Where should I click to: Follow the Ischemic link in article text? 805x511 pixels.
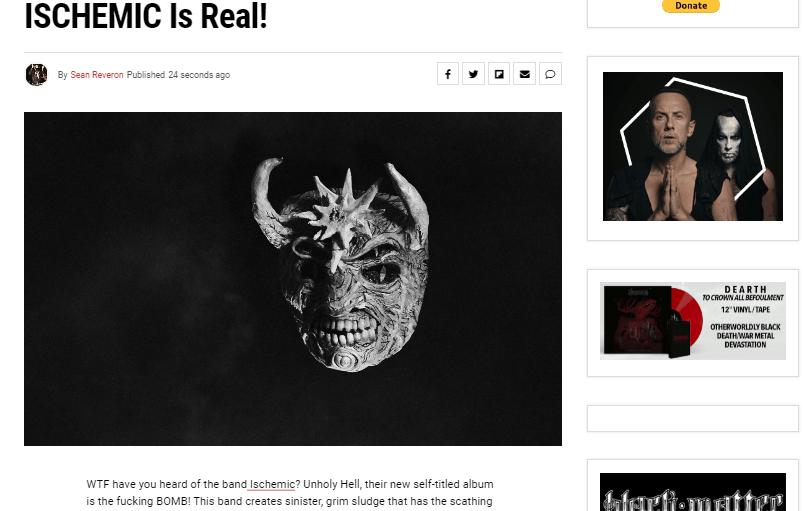272,484
